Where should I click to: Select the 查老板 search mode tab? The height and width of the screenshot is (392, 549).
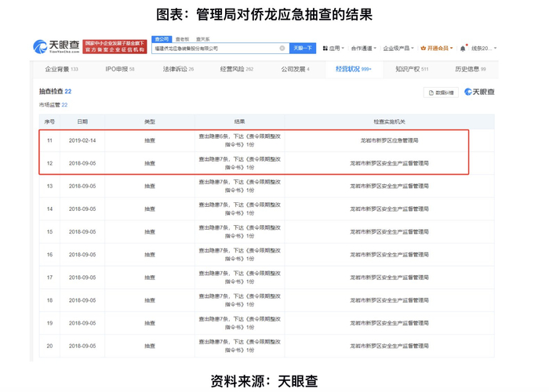pos(182,38)
